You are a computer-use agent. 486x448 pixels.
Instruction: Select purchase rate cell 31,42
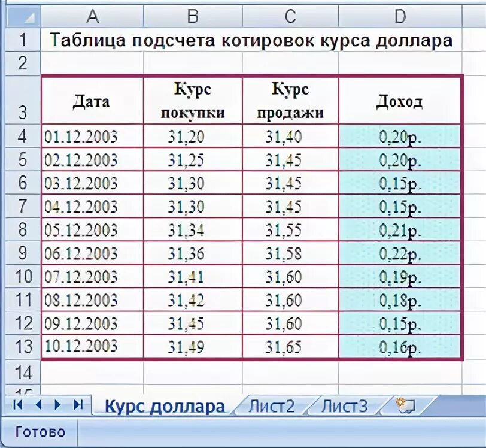click(x=193, y=299)
